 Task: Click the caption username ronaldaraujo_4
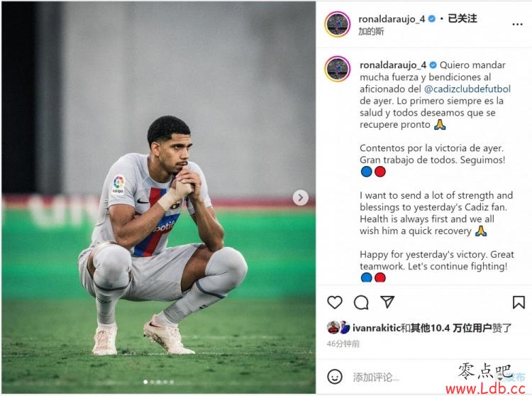[x=393, y=65]
